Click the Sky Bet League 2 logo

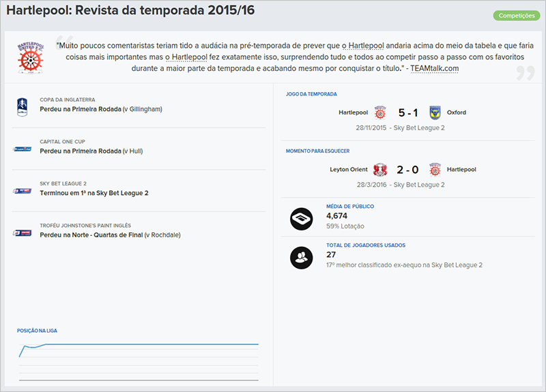pos(22,192)
